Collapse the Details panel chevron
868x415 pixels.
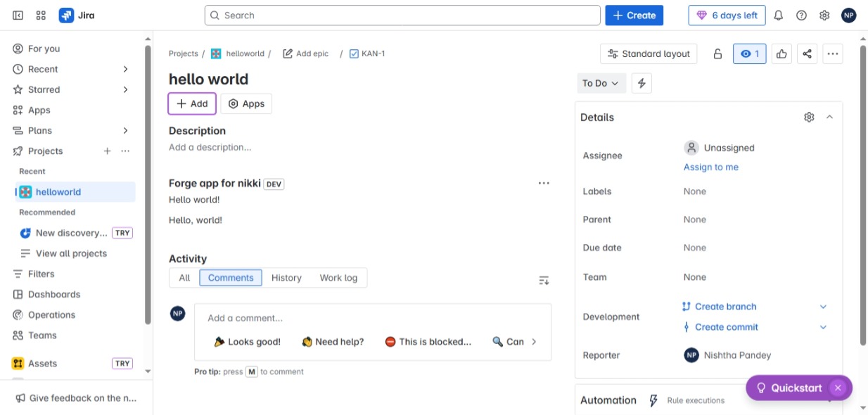point(829,117)
